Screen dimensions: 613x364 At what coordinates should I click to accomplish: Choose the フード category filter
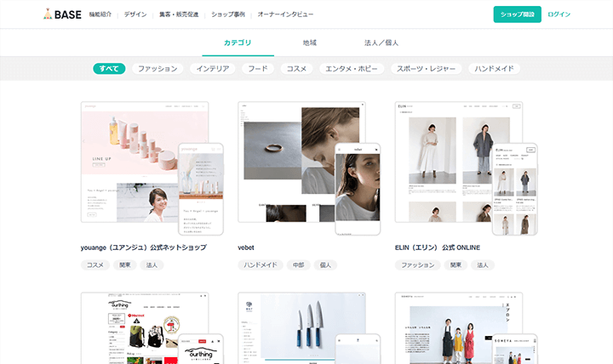click(x=258, y=69)
